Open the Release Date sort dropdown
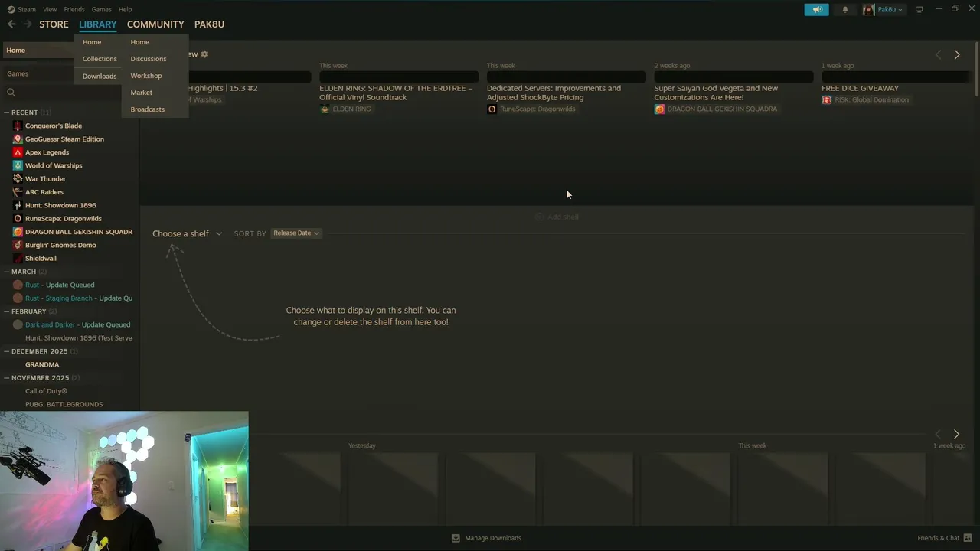This screenshot has height=551, width=980. click(x=296, y=233)
